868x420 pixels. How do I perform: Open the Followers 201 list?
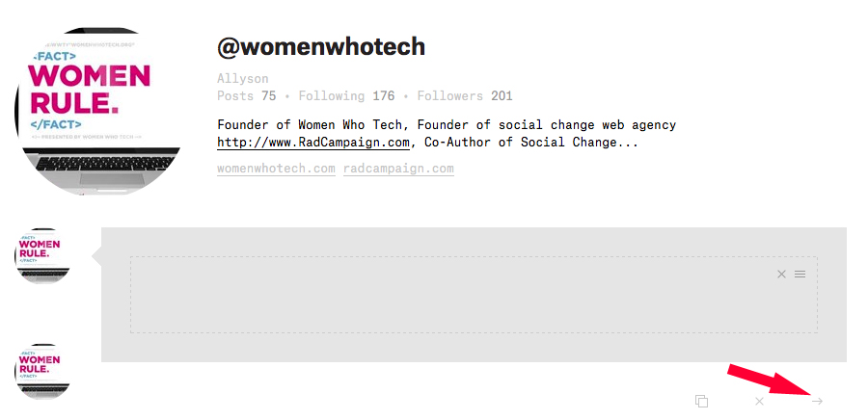[x=465, y=96]
